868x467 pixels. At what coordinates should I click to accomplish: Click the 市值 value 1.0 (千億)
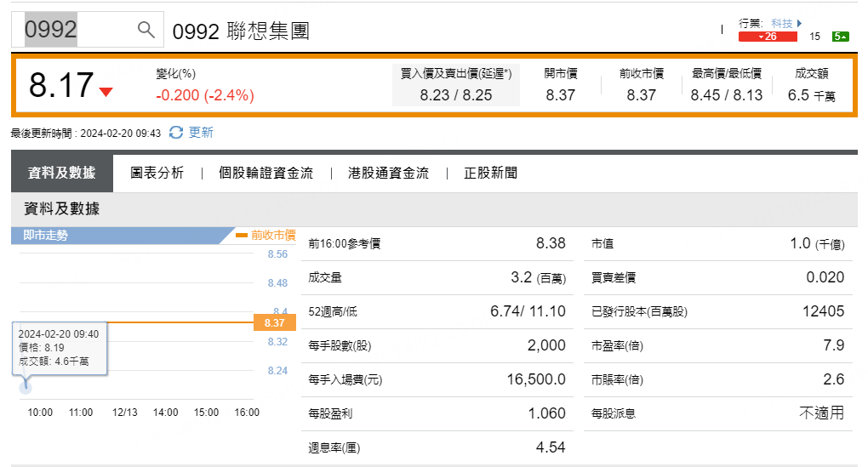pos(817,243)
